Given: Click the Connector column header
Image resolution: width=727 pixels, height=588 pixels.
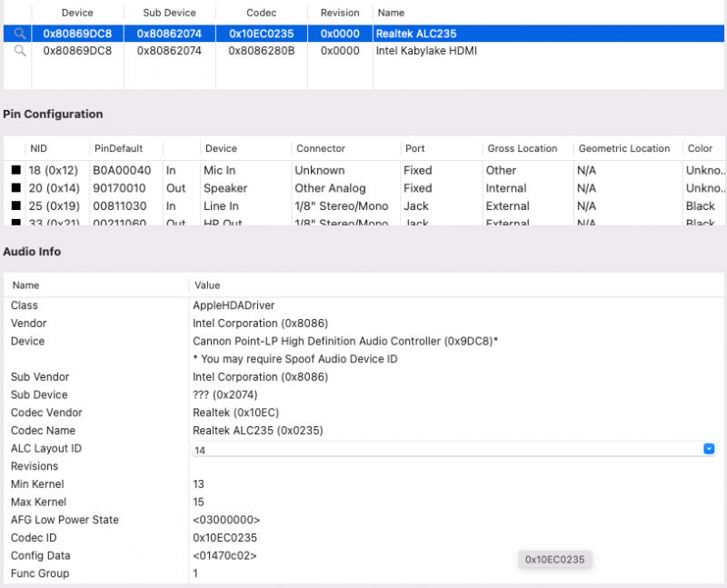Looking at the screenshot, I should (321, 148).
